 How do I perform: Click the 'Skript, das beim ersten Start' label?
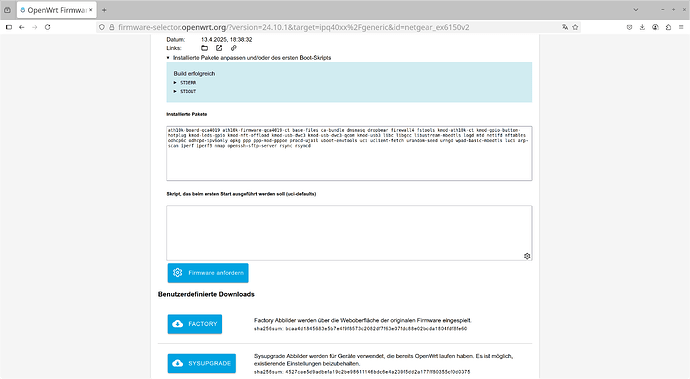pyautogui.click(x=241, y=194)
